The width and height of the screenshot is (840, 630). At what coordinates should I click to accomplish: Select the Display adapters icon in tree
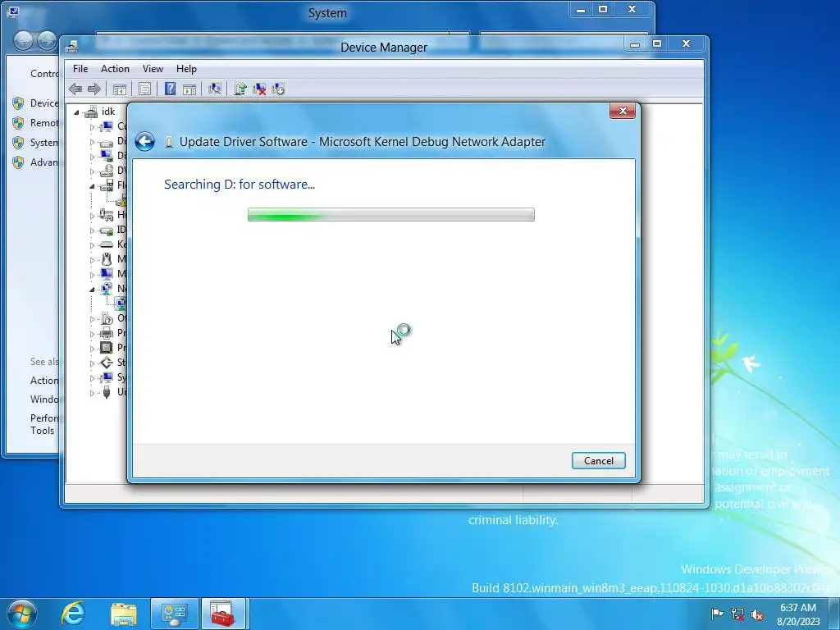(x=107, y=156)
